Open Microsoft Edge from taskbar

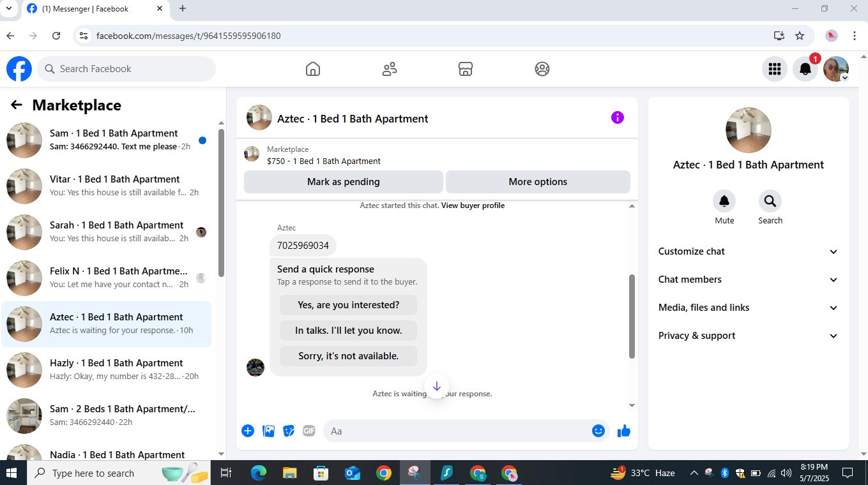(x=259, y=473)
